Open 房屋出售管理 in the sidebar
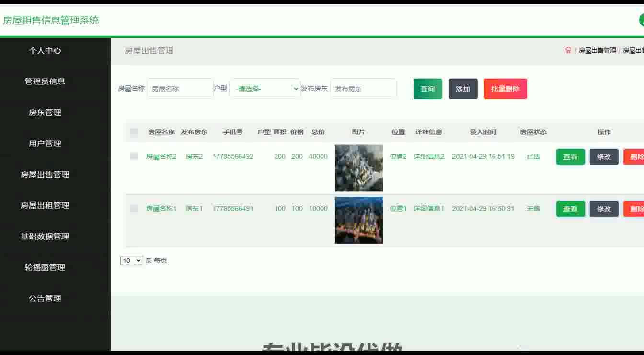The image size is (644, 355). [45, 175]
